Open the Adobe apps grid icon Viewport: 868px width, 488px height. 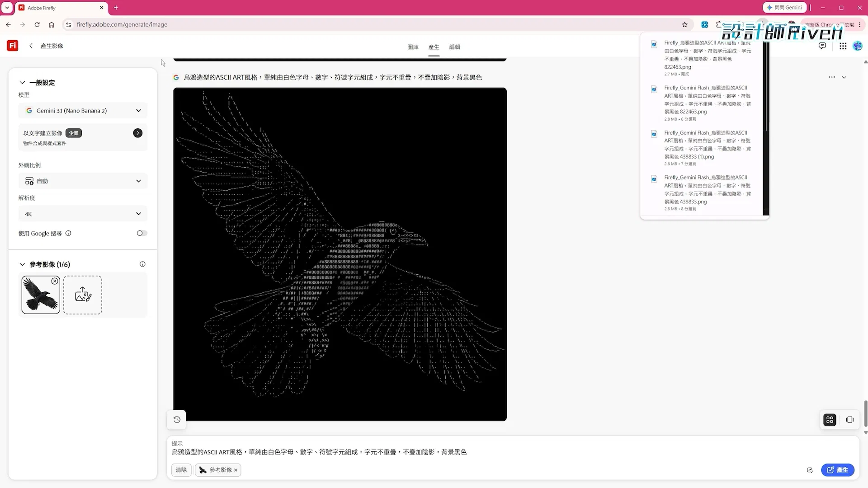(843, 46)
